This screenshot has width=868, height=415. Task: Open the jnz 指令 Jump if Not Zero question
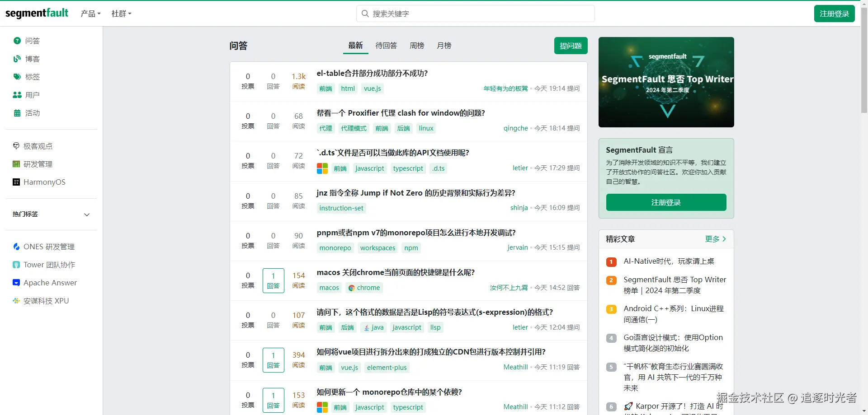[415, 193]
